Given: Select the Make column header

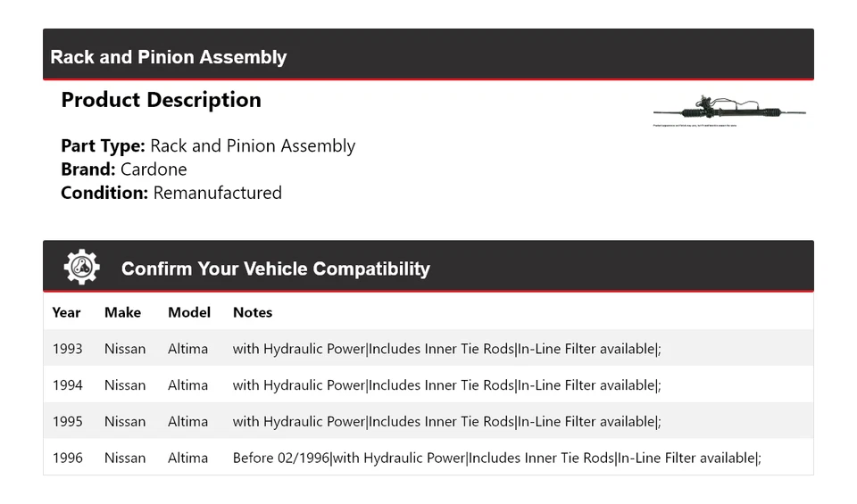Looking at the screenshot, I should click(122, 312).
